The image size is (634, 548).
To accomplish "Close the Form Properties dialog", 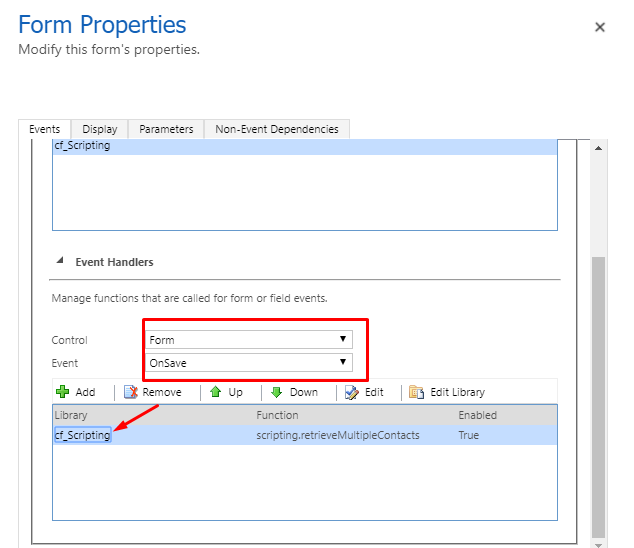I will pyautogui.click(x=600, y=27).
